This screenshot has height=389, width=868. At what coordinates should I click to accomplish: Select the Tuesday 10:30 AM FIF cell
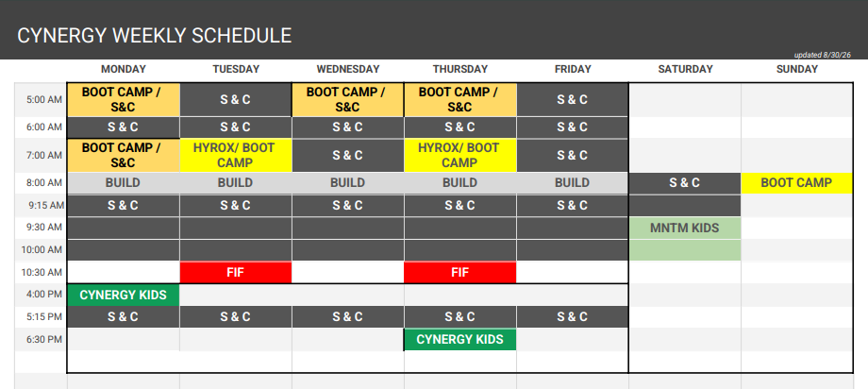click(236, 272)
